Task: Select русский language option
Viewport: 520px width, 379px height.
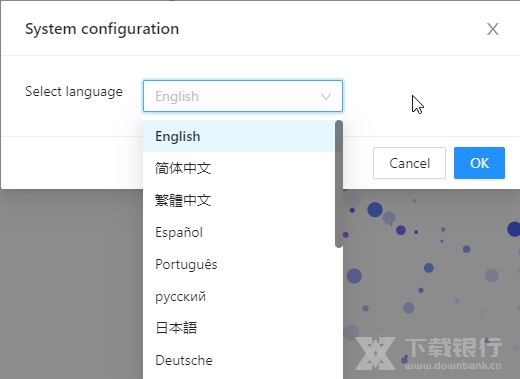Action: click(x=239, y=296)
